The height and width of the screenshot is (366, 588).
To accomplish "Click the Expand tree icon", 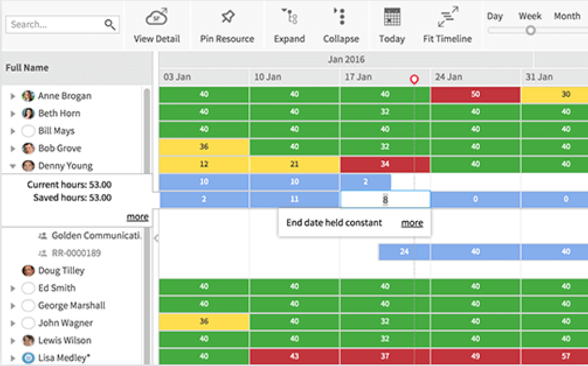I will [289, 16].
